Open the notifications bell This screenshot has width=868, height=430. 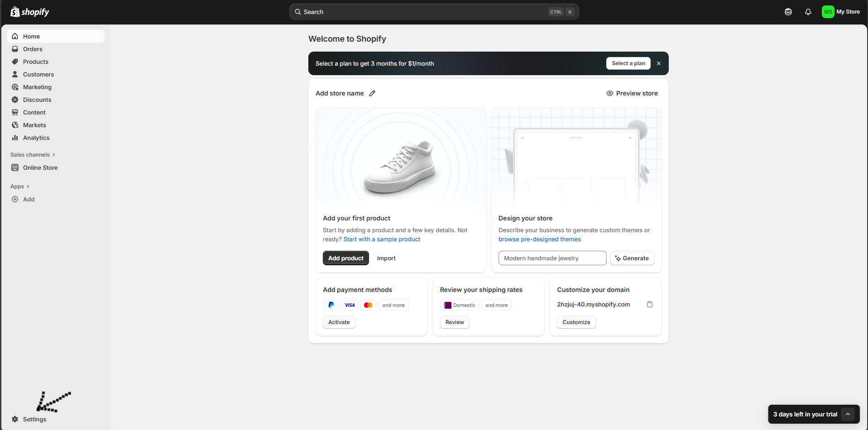[x=808, y=12]
